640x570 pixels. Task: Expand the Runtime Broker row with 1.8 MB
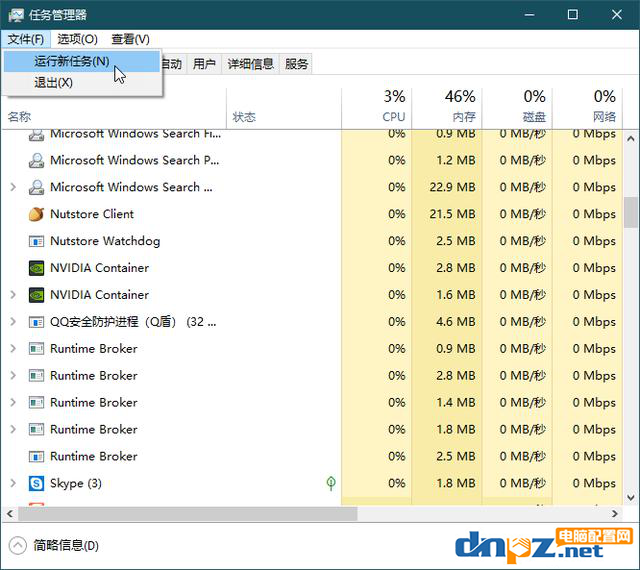click(x=13, y=430)
